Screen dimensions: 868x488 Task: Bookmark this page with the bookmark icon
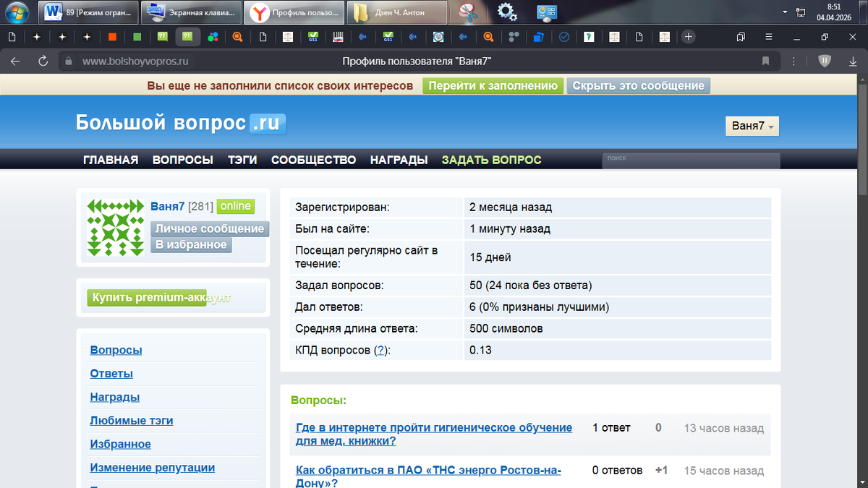pyautogui.click(x=765, y=61)
